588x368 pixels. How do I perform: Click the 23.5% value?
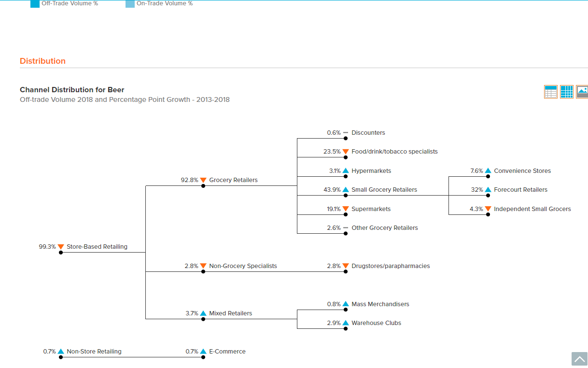[332, 152]
